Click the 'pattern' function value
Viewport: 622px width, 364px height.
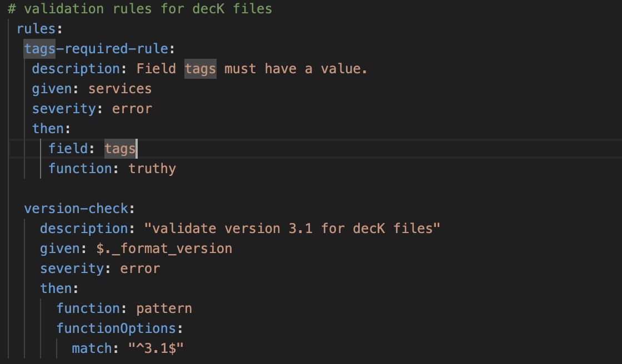pos(164,309)
